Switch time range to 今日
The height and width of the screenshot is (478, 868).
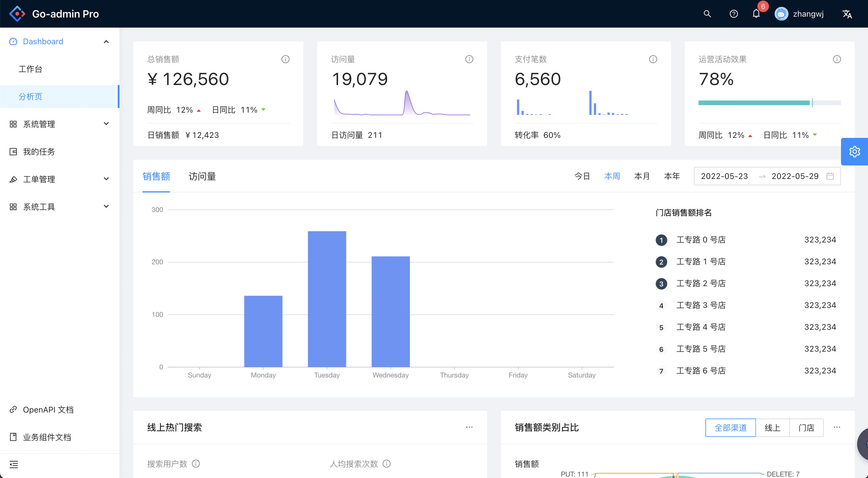tap(582, 176)
